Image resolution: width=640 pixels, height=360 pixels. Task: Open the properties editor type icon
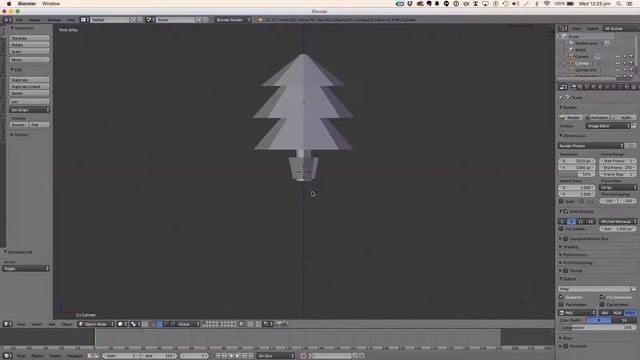tap(563, 87)
